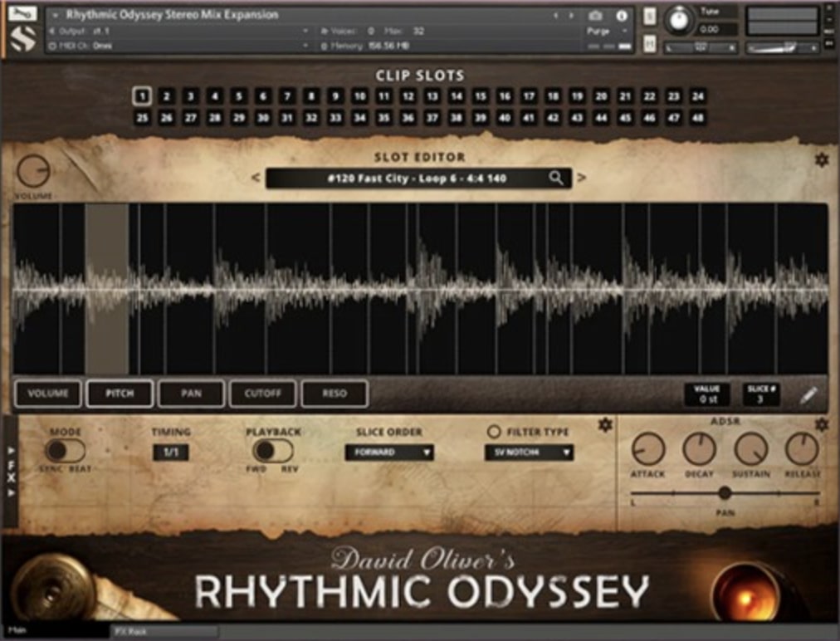
Task: Open the wrench instrument options icon
Action: pos(22,12)
